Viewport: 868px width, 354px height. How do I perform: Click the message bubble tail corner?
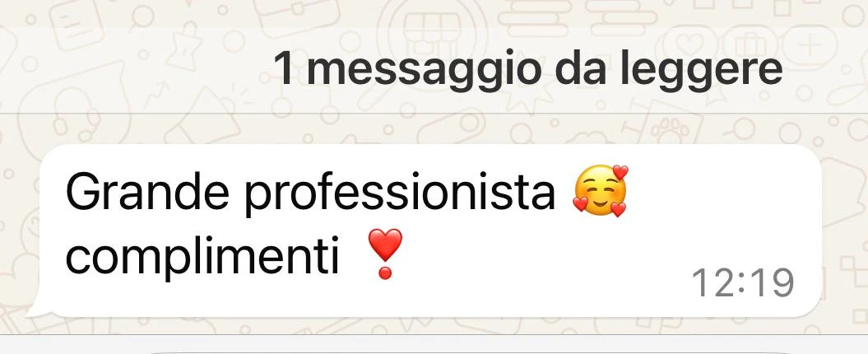pyautogui.click(x=38, y=310)
